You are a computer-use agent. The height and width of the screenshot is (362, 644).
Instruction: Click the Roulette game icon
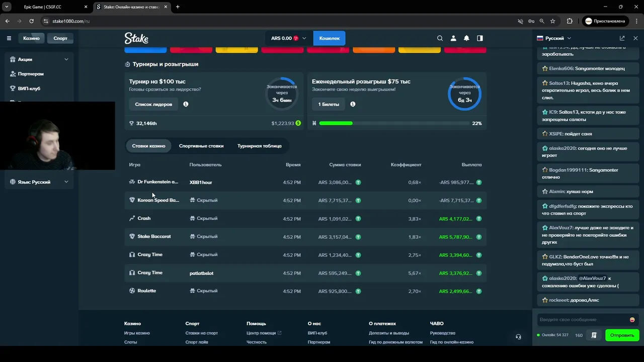132,291
